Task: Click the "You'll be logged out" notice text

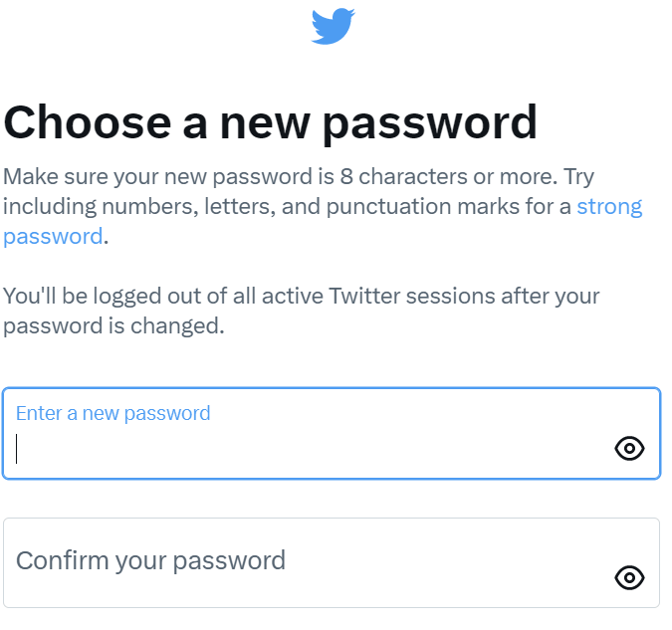Action: [301, 312]
